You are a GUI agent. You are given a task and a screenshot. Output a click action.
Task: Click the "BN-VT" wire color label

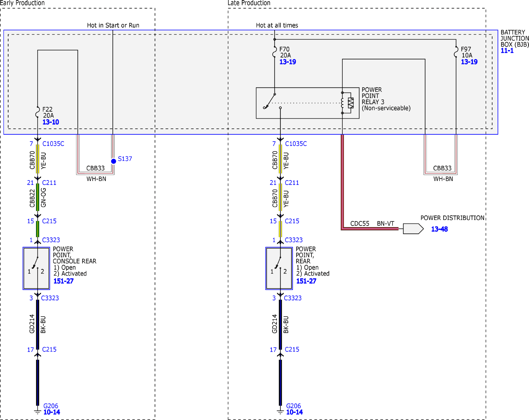click(385, 224)
